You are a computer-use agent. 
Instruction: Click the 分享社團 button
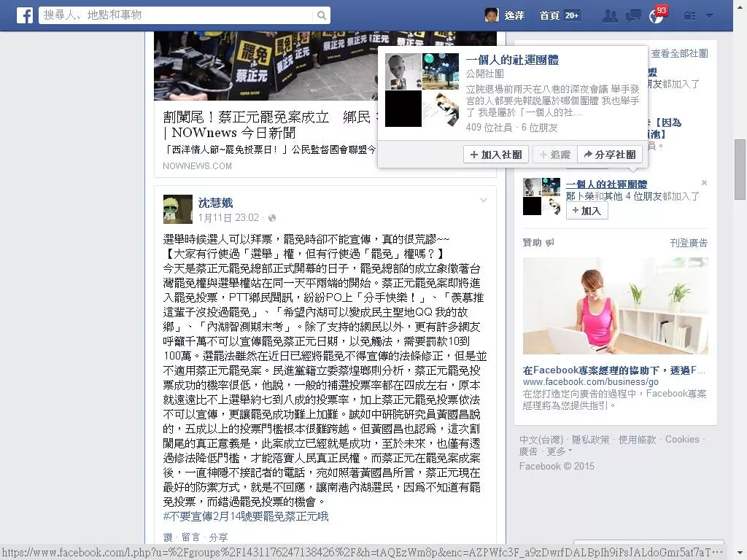click(x=610, y=155)
